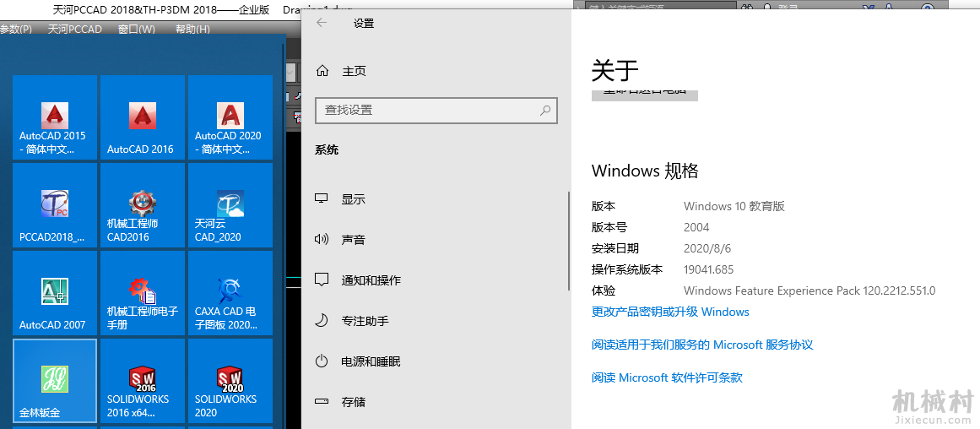Select the Windows Feature Experience Pack text
The width and height of the screenshot is (980, 429).
point(809,291)
